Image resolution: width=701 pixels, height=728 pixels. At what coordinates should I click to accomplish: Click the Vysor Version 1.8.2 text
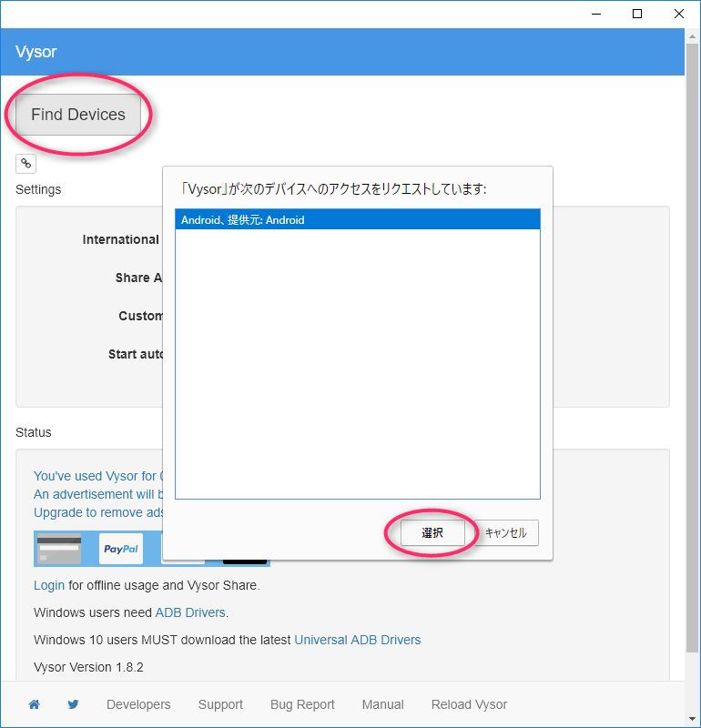coord(88,667)
